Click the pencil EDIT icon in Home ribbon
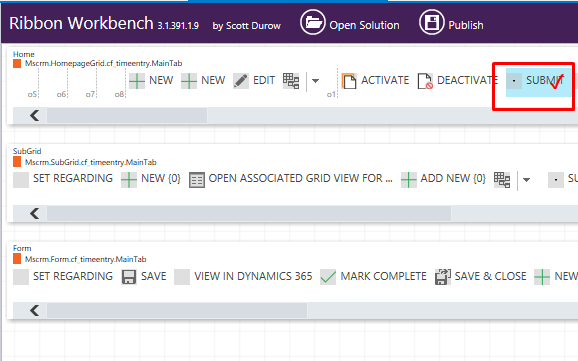Viewport: 578px width, 361px height. (241, 81)
